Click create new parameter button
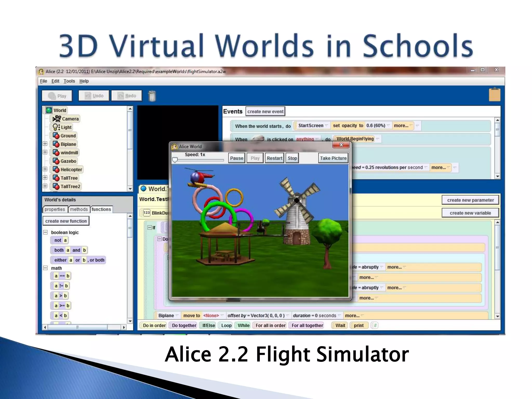Viewport: 532px width, 399px height. coord(470,200)
